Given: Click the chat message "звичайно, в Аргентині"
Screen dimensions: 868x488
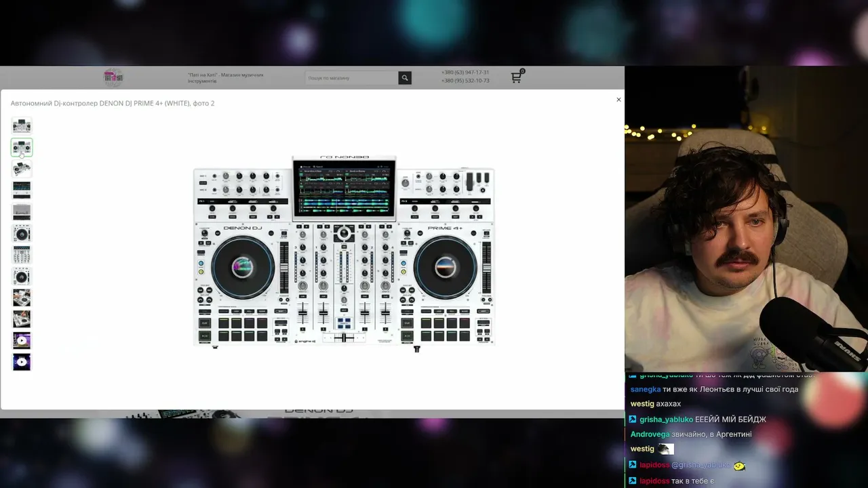Looking at the screenshot, I should 712,434.
